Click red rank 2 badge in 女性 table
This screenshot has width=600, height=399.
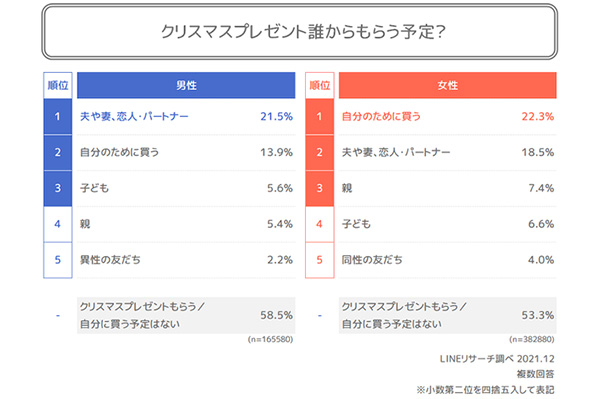click(320, 152)
